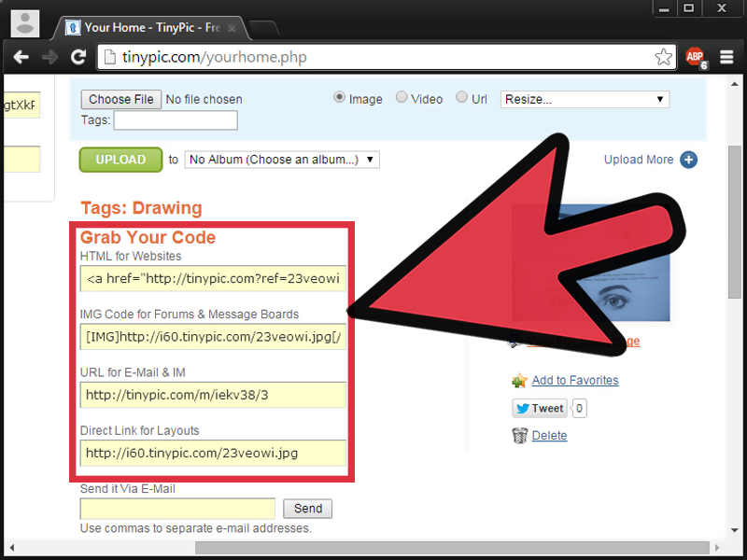Open the Add to Favorites link

pos(575,381)
